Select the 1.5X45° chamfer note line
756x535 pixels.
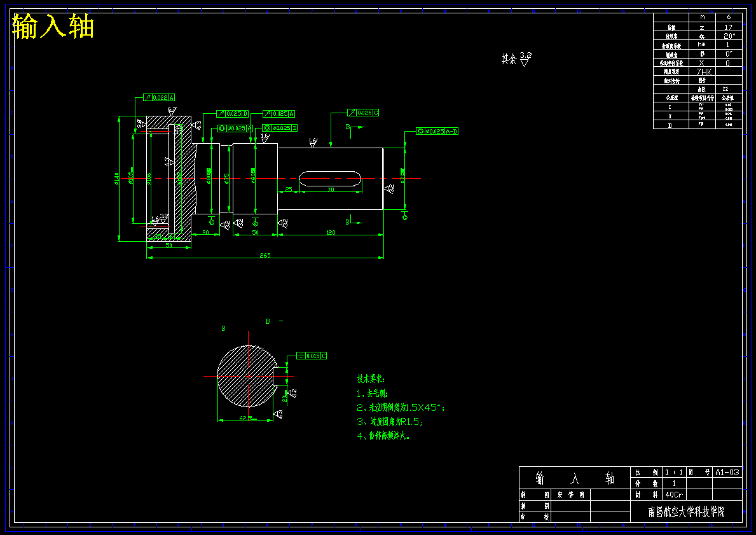401,408
